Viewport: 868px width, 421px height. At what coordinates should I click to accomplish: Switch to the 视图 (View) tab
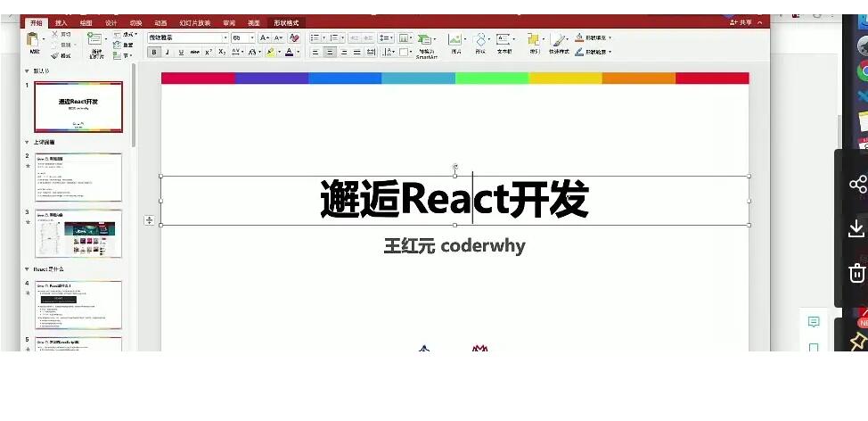tap(253, 22)
